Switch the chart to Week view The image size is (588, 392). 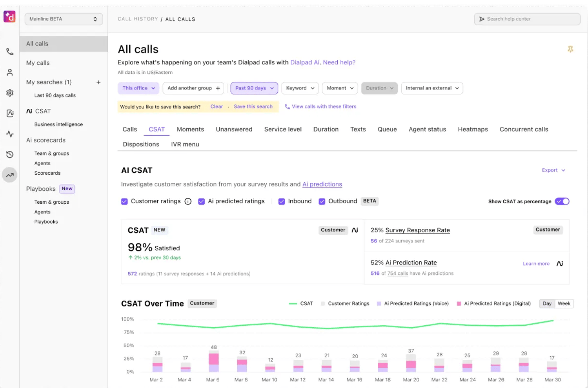click(x=564, y=303)
